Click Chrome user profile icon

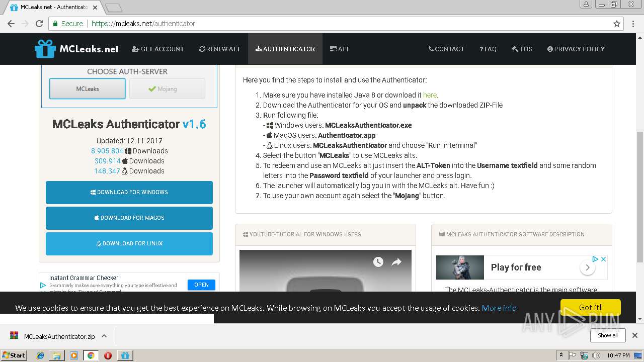pos(586,4)
